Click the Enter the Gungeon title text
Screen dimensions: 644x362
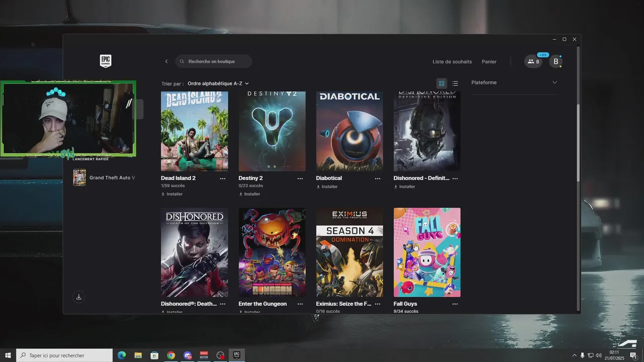click(263, 304)
